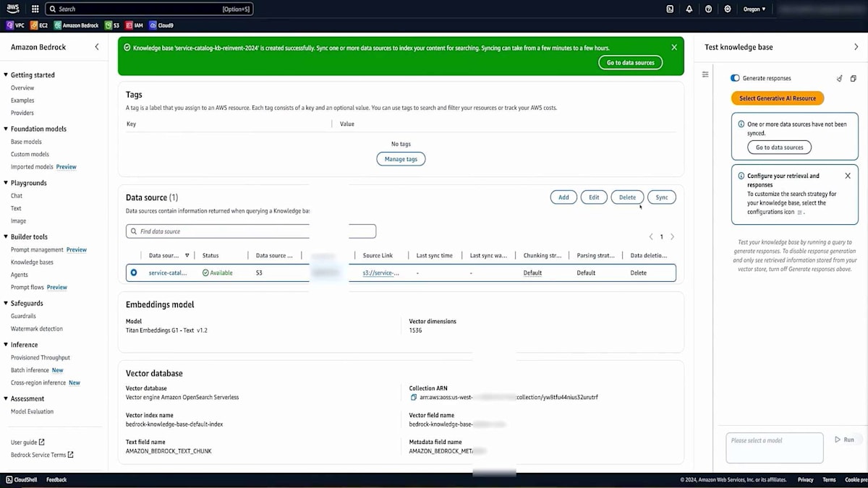The height and width of the screenshot is (488, 868).
Task: Open the IAM shortcut in favorites bar
Action: coord(135,25)
